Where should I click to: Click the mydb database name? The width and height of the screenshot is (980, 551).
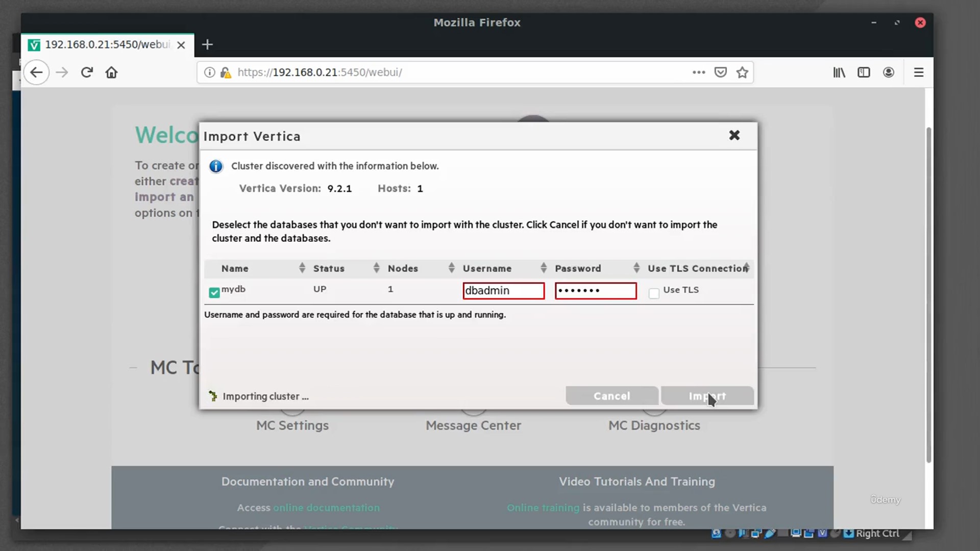tap(233, 289)
